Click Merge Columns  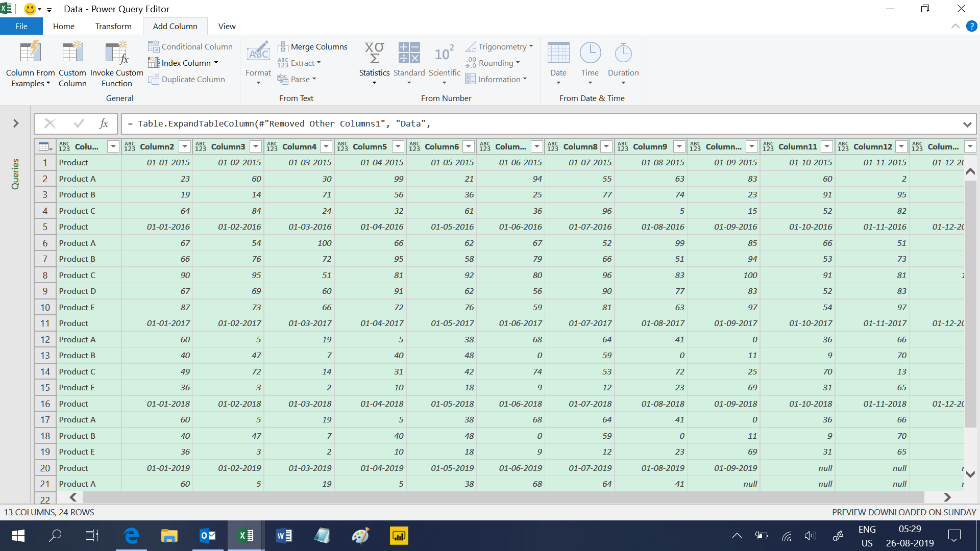pyautogui.click(x=312, y=46)
